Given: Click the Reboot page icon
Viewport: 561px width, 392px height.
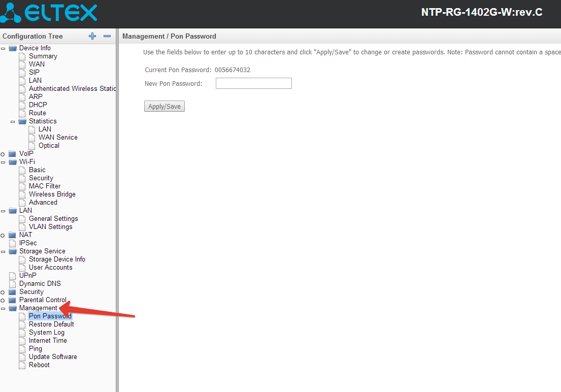Looking at the screenshot, I should pyautogui.click(x=22, y=365).
